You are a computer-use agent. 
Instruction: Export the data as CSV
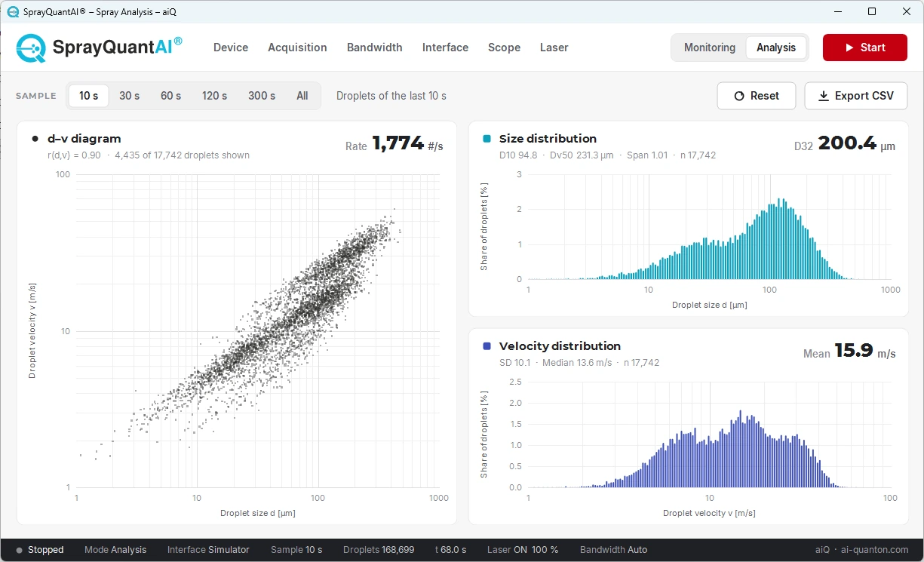coord(856,96)
